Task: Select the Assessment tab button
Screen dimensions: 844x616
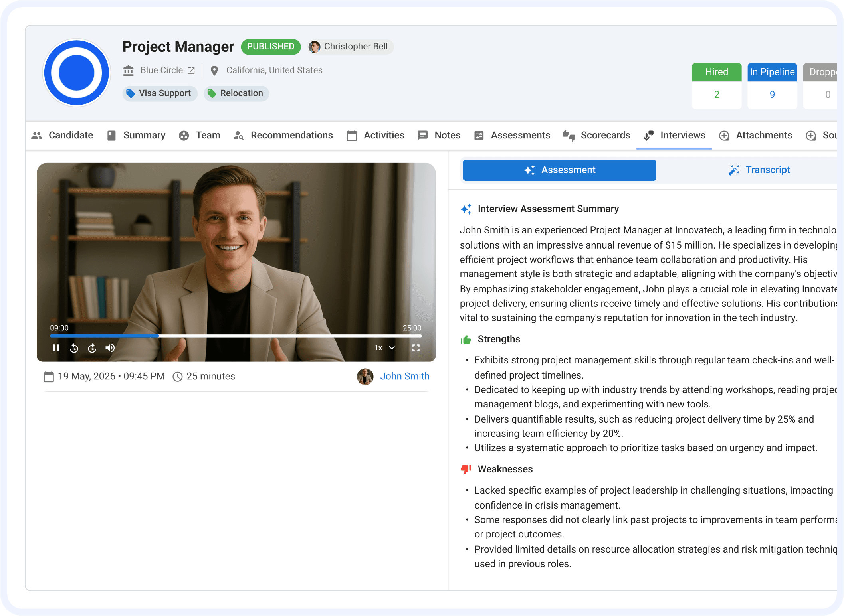Action: pyautogui.click(x=559, y=170)
